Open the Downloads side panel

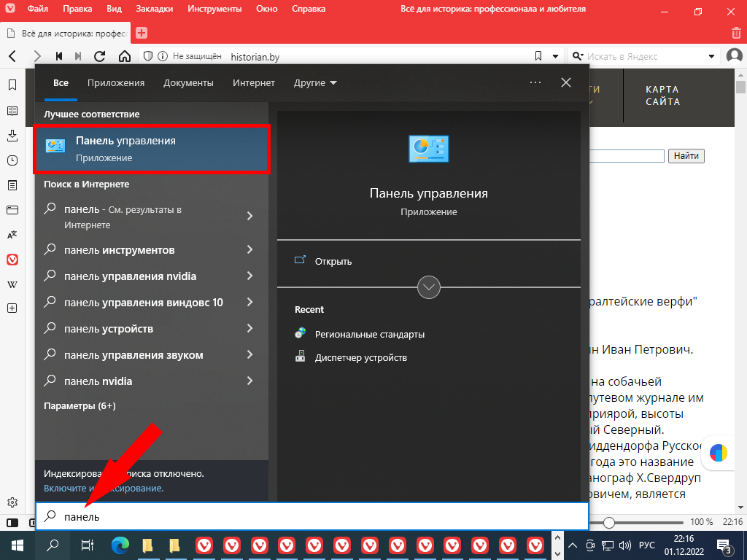(12, 136)
